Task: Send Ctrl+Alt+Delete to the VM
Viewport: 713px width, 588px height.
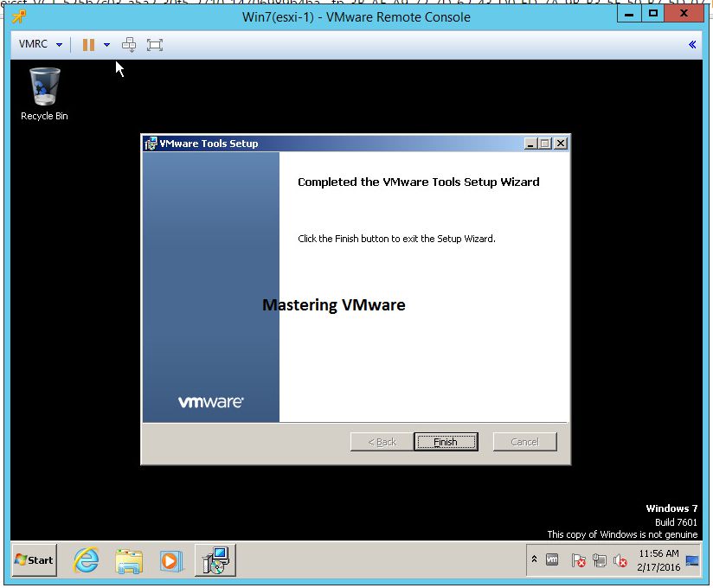Action: pos(129,44)
